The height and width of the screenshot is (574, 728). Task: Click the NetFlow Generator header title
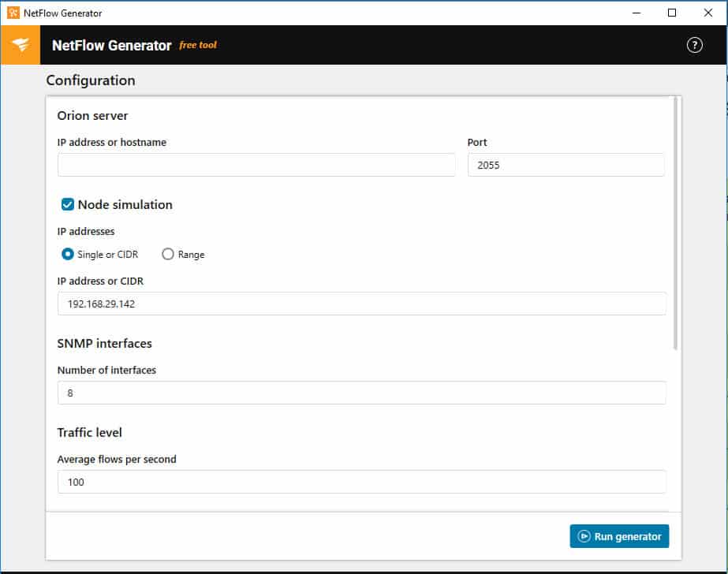click(x=112, y=45)
